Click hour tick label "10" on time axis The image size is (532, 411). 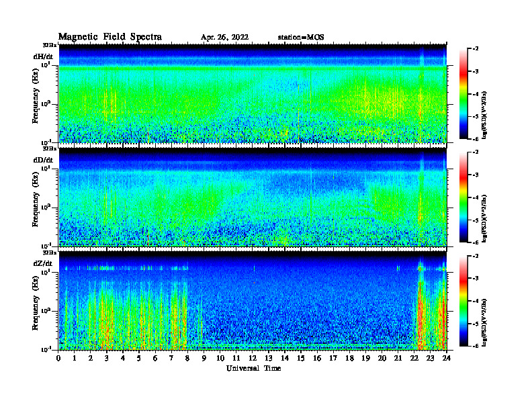(x=220, y=359)
